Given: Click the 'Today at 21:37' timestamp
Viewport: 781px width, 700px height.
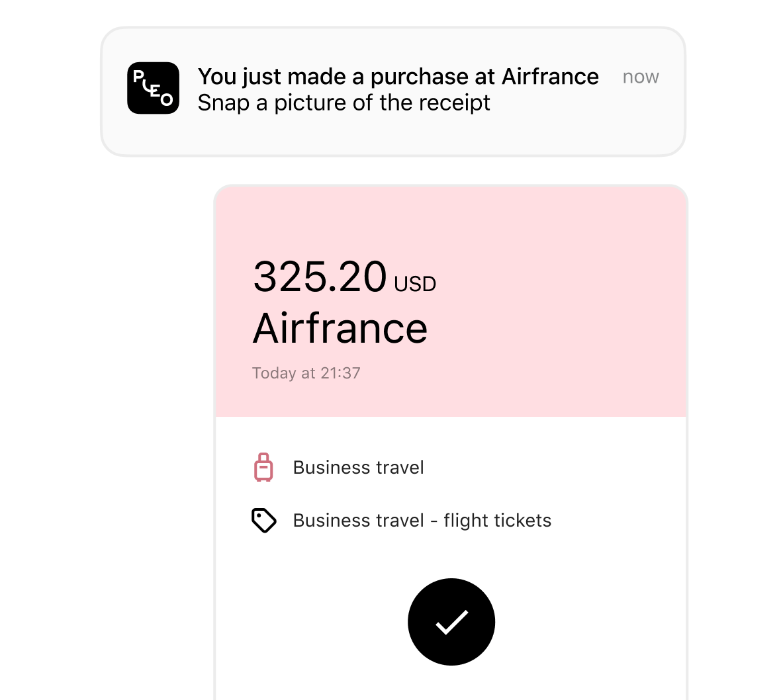Looking at the screenshot, I should pos(306,373).
